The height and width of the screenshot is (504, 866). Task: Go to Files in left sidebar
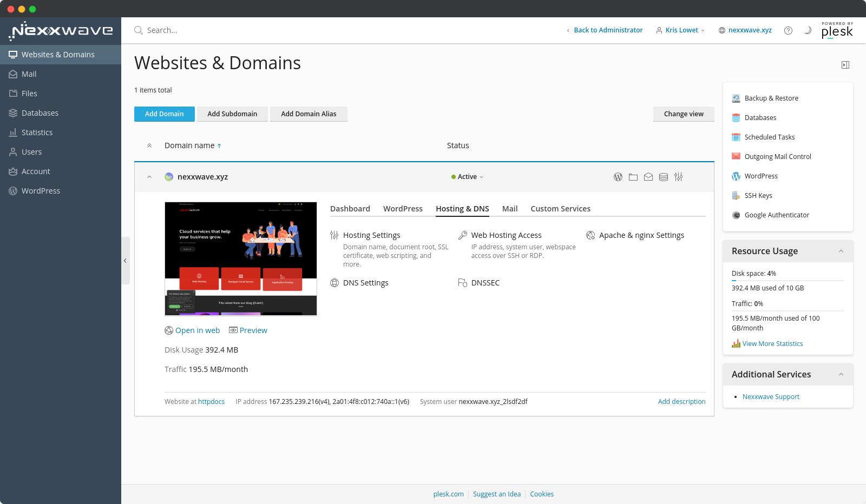(x=61, y=94)
